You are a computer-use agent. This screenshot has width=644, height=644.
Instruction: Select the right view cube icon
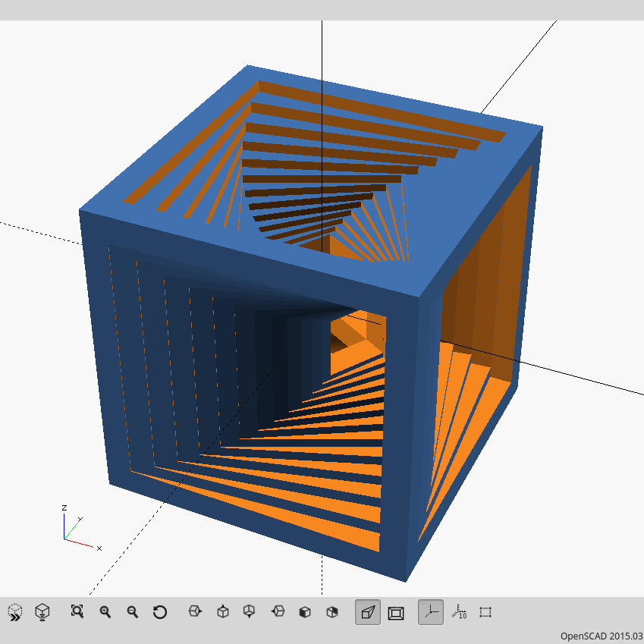[x=194, y=612]
